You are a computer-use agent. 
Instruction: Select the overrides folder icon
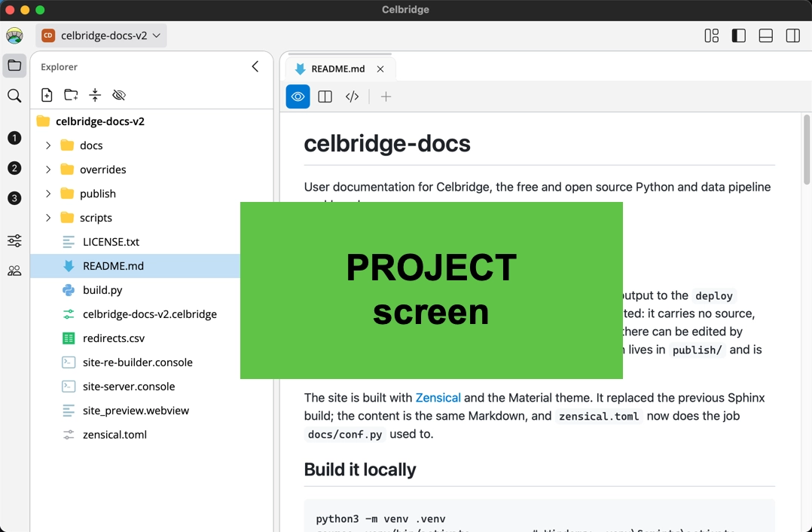pyautogui.click(x=67, y=170)
